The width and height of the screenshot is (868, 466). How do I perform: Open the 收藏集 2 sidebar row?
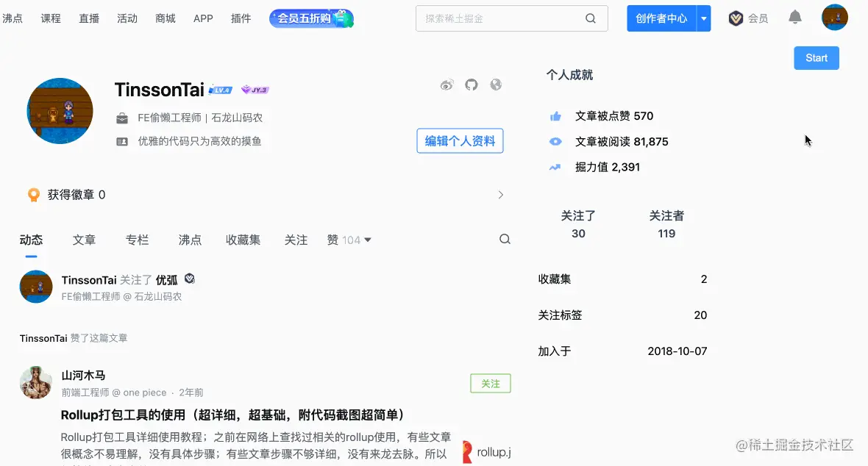(623, 279)
